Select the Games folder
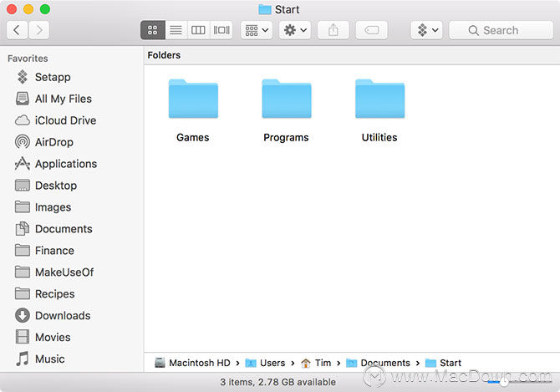 pos(193,110)
